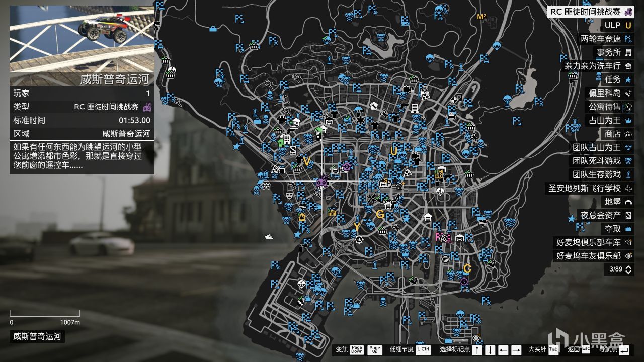Select the yellow G marker on the map
Viewport: 644px width, 362px height.
(x=380, y=215)
